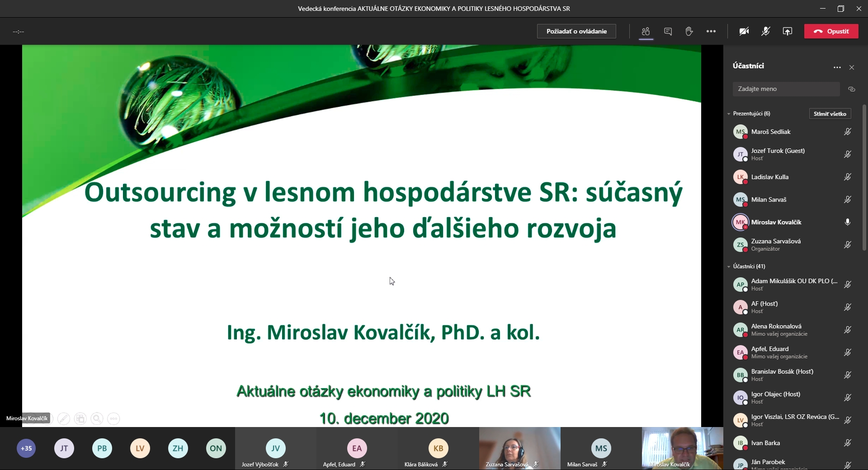Collapse the Účastníci (41) section
The image size is (868, 470).
pyautogui.click(x=729, y=267)
